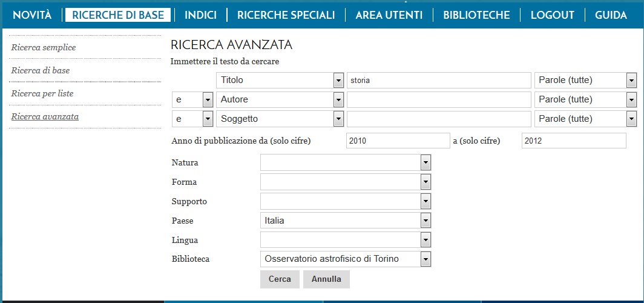Open the INDICI menu
This screenshot has height=303, width=644.
[200, 15]
